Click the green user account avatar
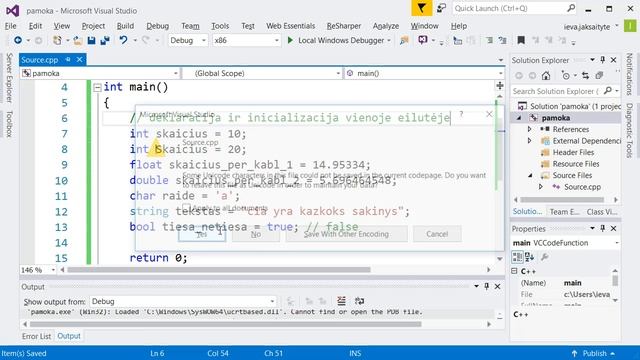 pos(630,26)
